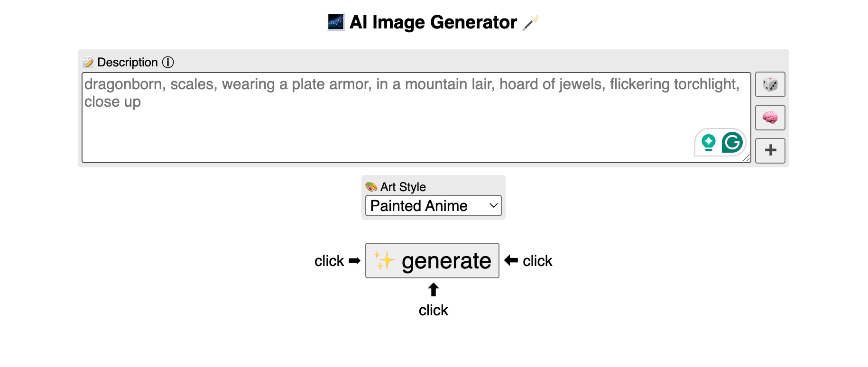The width and height of the screenshot is (868, 367).
Task: Click the resize handle of the description box
Action: click(746, 159)
